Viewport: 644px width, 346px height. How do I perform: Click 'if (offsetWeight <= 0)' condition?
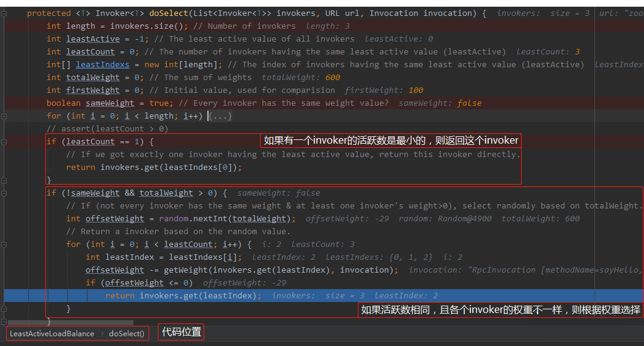coord(139,283)
